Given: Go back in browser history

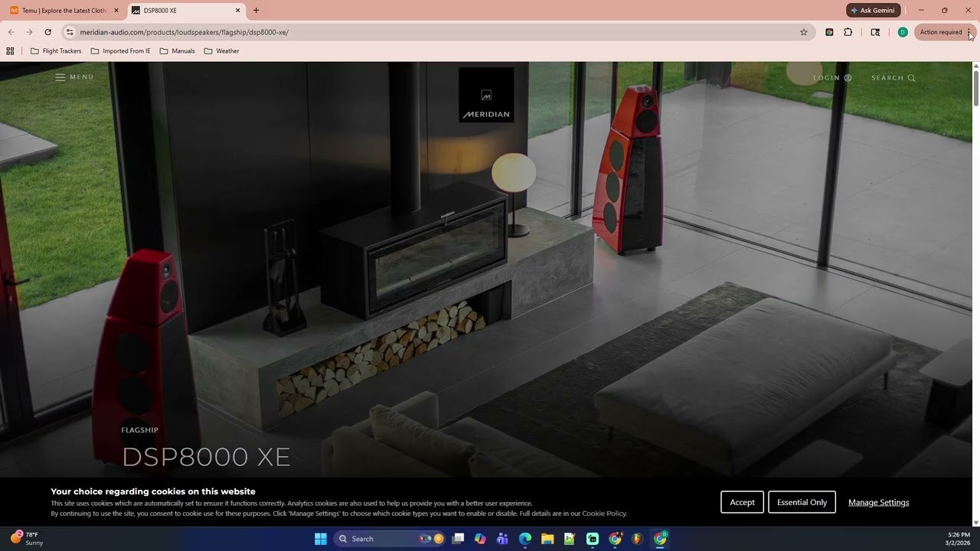Looking at the screenshot, I should pyautogui.click(x=11, y=32).
